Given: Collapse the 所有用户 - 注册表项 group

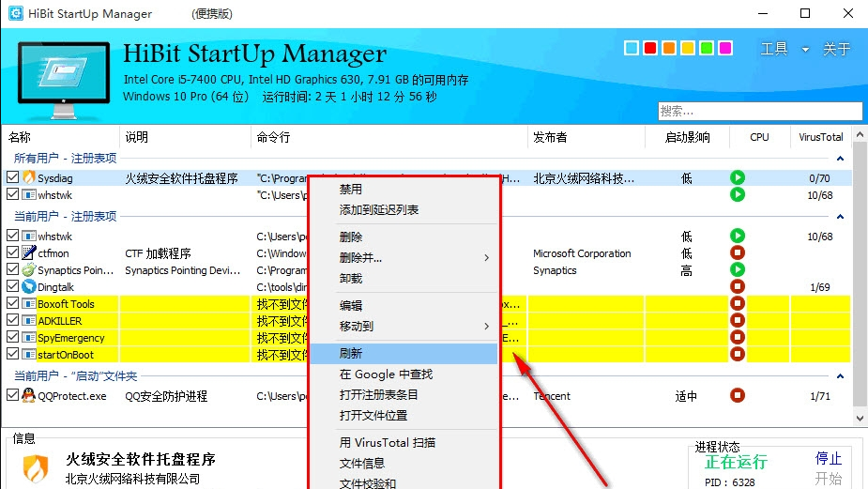Looking at the screenshot, I should (x=840, y=159).
